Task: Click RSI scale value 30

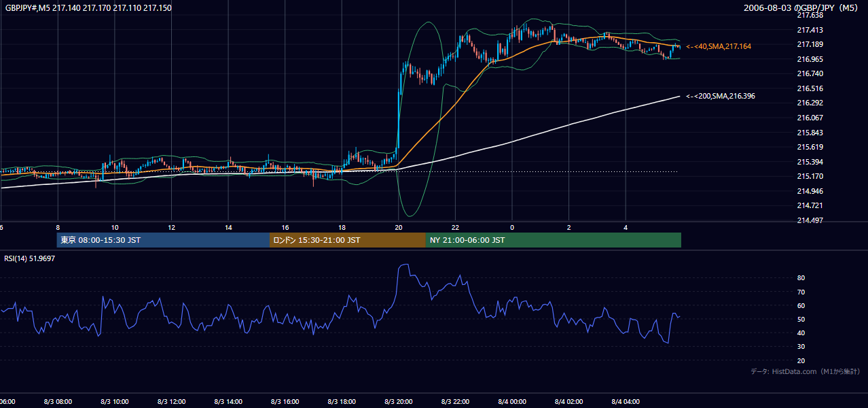Action: pyautogui.click(x=801, y=347)
